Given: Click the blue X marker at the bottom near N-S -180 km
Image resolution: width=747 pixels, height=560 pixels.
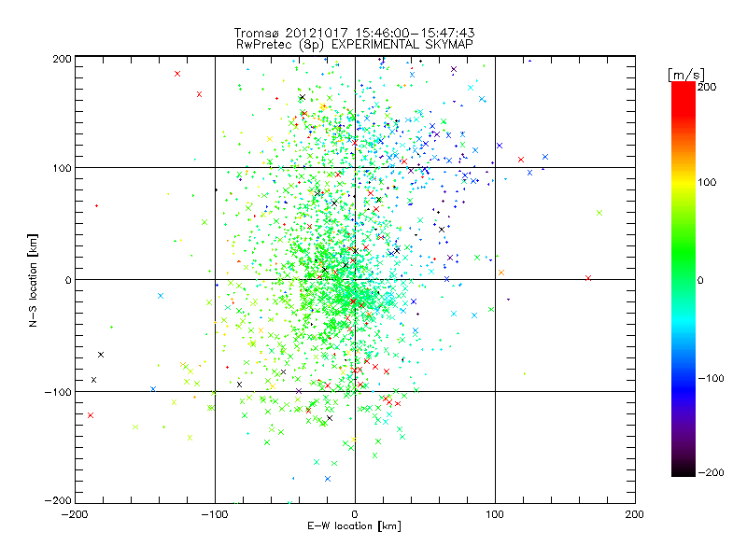Looking at the screenshot, I should click(x=328, y=479).
